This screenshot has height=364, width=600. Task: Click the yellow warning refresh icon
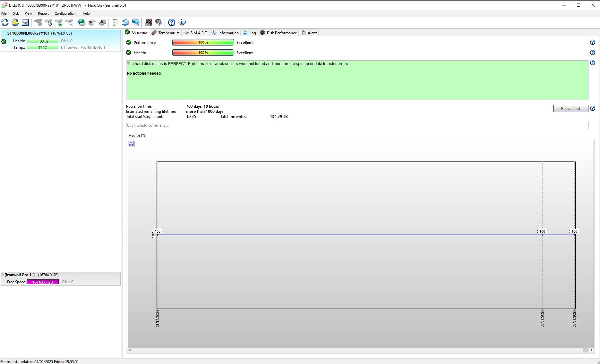[x=15, y=22]
